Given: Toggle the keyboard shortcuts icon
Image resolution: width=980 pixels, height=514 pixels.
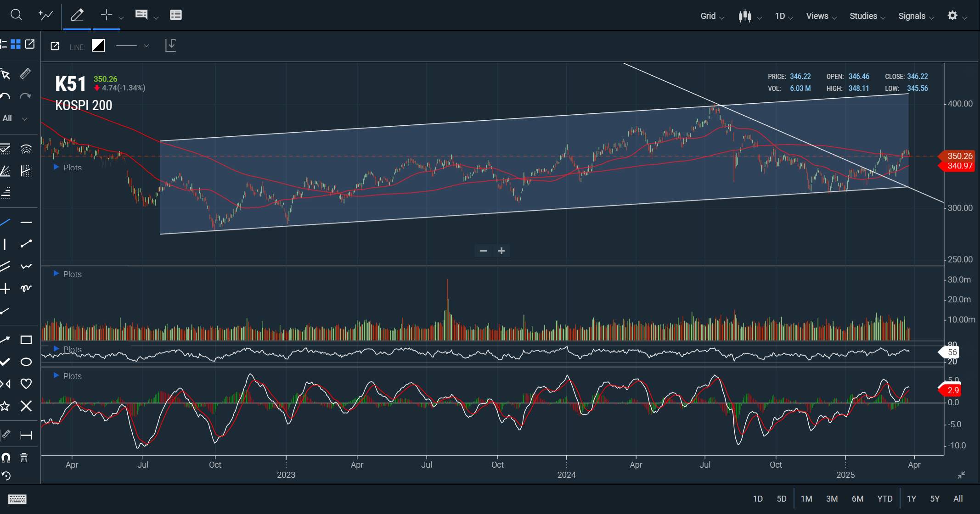Looking at the screenshot, I should (x=17, y=499).
